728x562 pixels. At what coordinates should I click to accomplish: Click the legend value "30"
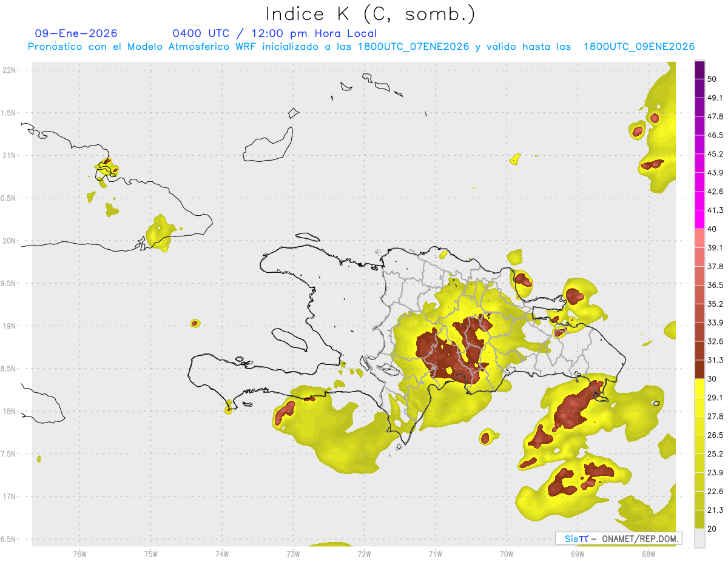click(x=713, y=379)
